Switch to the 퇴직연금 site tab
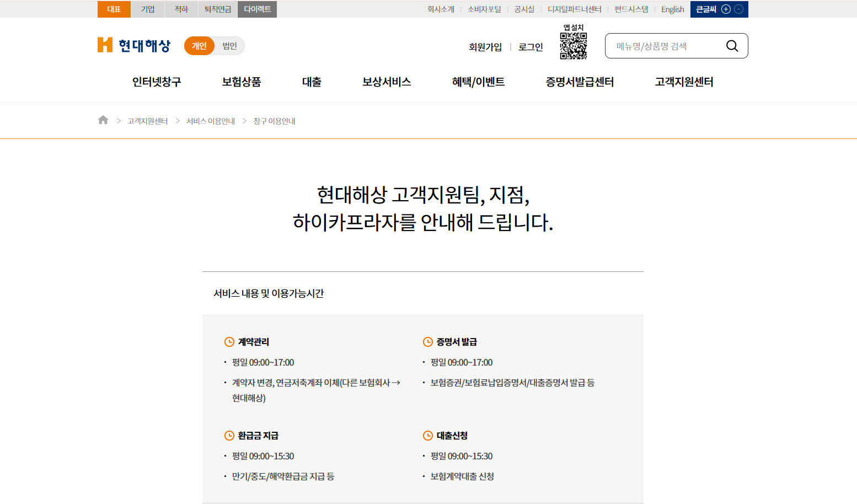857x504 pixels. (218, 9)
